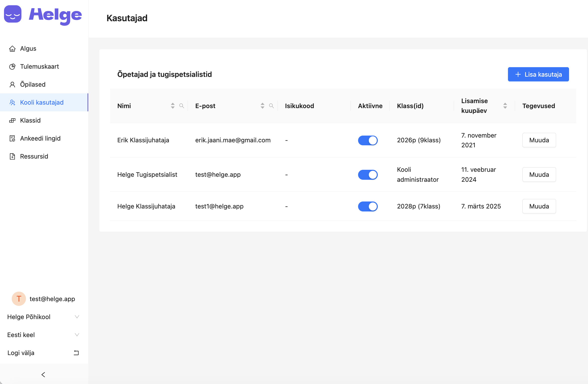
Task: Open Ressursid page from sidebar
Action: click(x=34, y=156)
